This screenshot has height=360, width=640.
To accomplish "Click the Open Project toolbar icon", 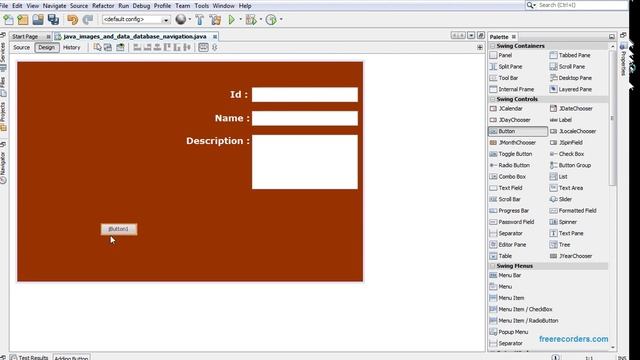I will click(x=38, y=19).
